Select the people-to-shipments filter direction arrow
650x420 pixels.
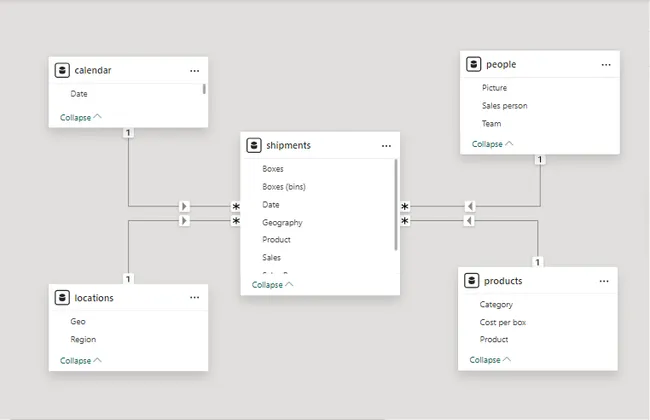point(469,206)
